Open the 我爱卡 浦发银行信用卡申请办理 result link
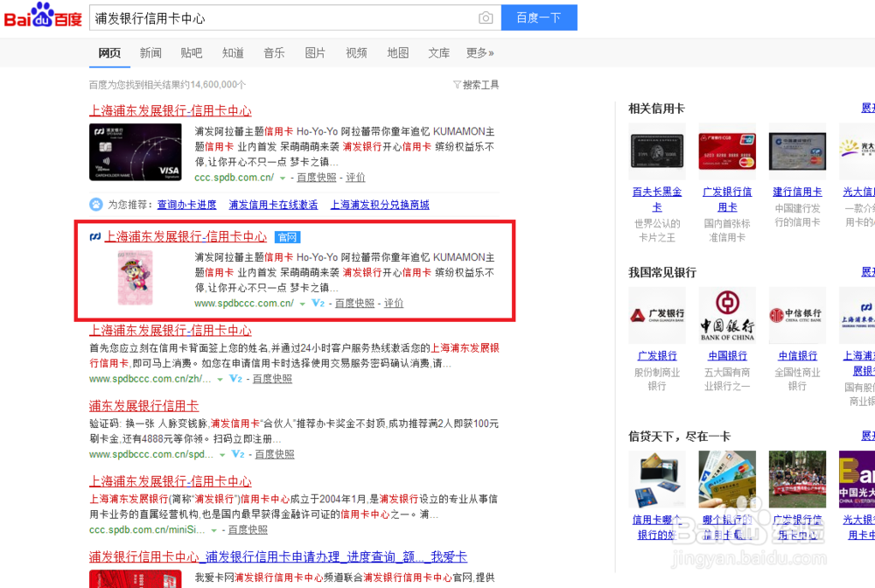Screen dimensions: 875x588 (x=278, y=556)
